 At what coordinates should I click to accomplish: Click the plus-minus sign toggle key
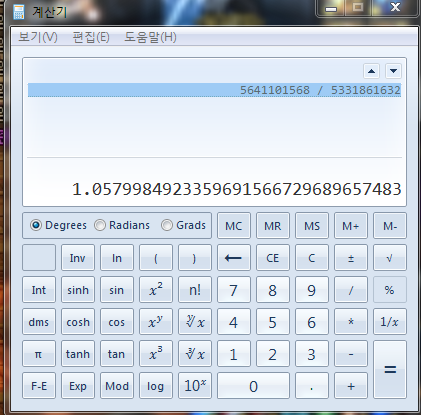click(351, 258)
